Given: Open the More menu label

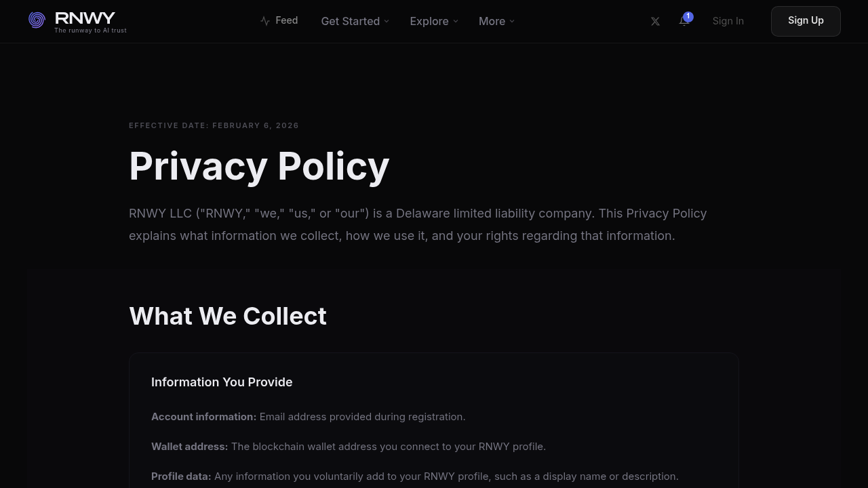Looking at the screenshot, I should 492,21.
